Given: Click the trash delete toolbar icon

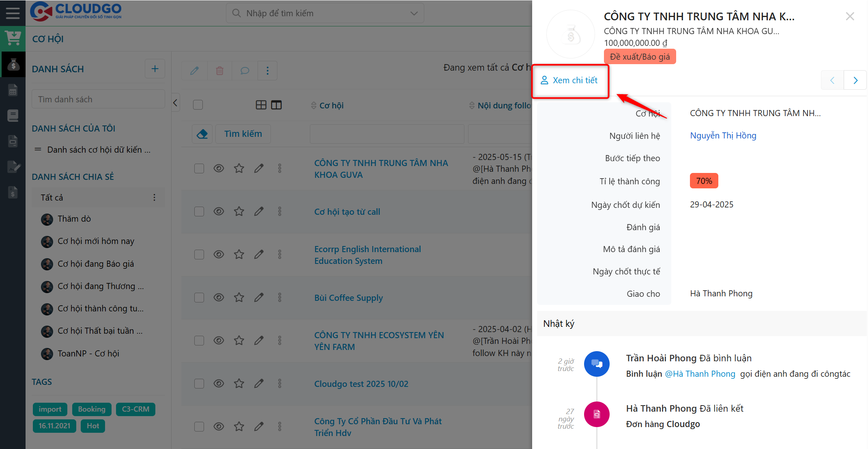Looking at the screenshot, I should tap(219, 71).
